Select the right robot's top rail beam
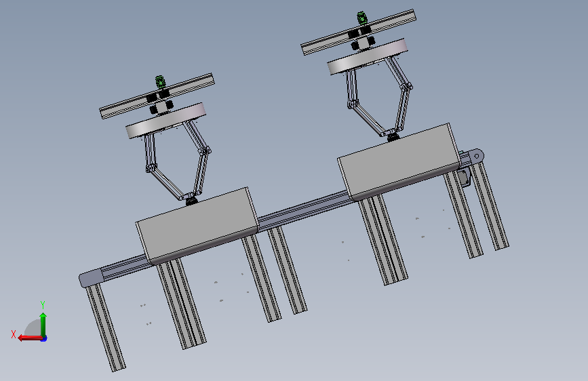Viewport: 588px width, 381px height. (359, 33)
